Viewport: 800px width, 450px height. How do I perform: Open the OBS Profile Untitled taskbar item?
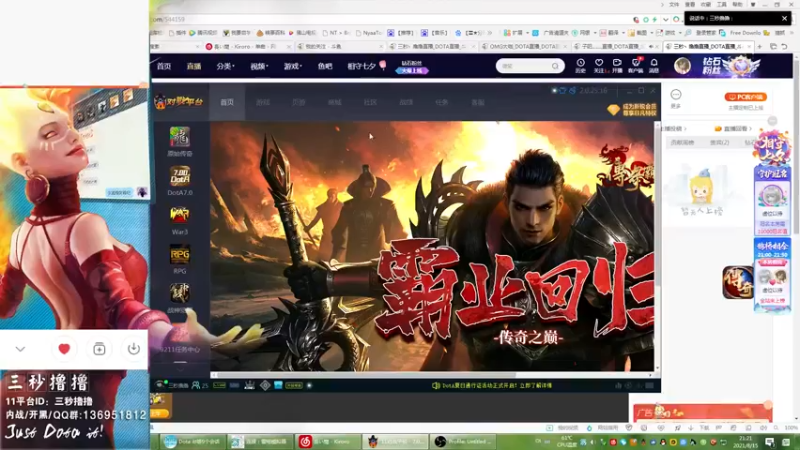(463, 441)
